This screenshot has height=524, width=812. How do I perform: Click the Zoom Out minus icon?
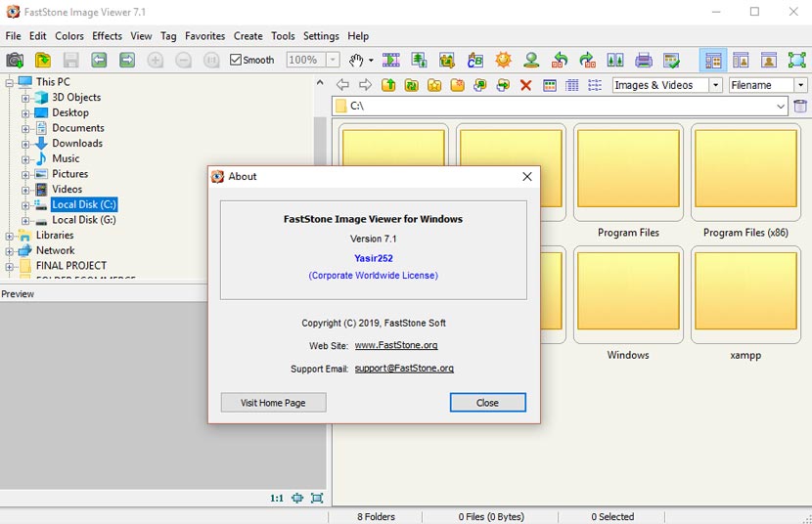pos(183,60)
